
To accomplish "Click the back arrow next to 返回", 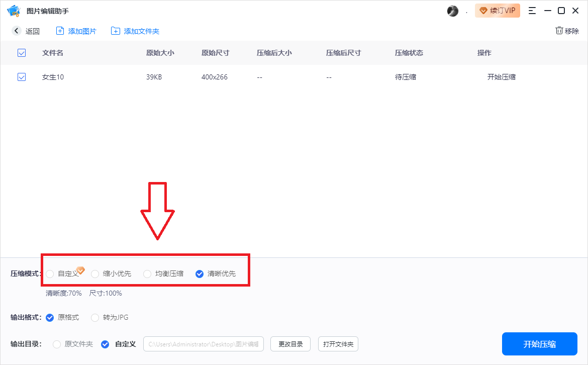I will click(x=16, y=31).
